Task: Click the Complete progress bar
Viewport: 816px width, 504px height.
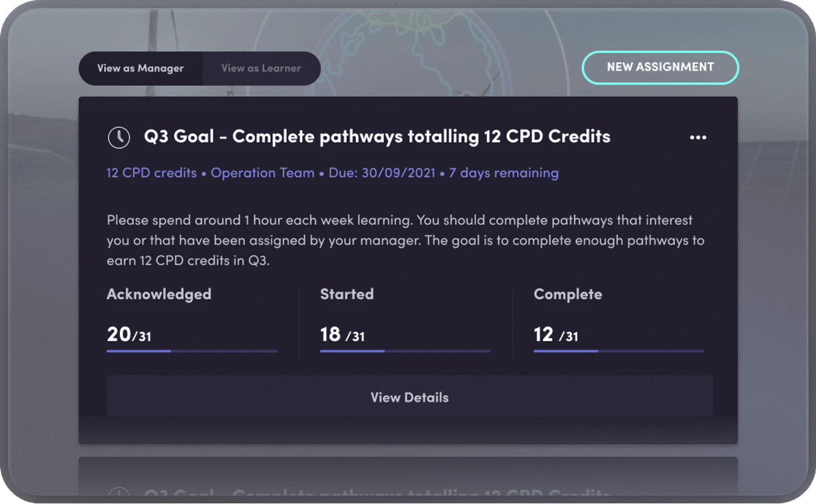Action: [x=619, y=351]
